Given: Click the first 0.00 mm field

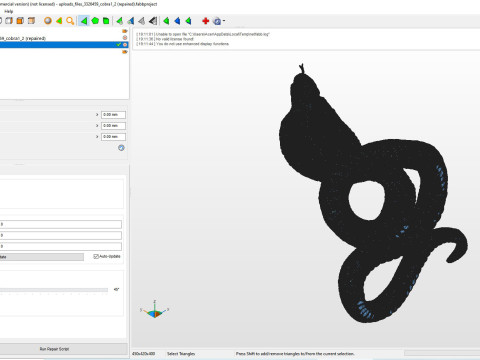Looking at the screenshot, I should [113, 115].
